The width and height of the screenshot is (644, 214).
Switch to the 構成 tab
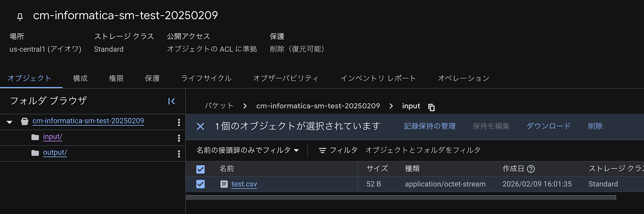click(80, 78)
